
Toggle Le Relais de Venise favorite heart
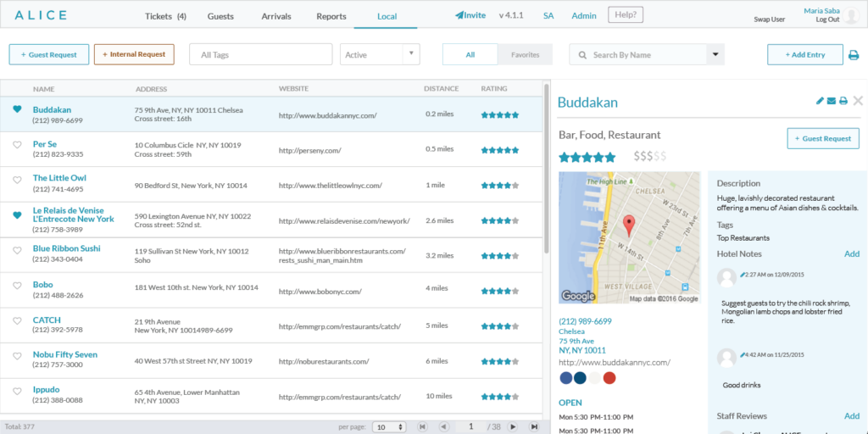17,214
